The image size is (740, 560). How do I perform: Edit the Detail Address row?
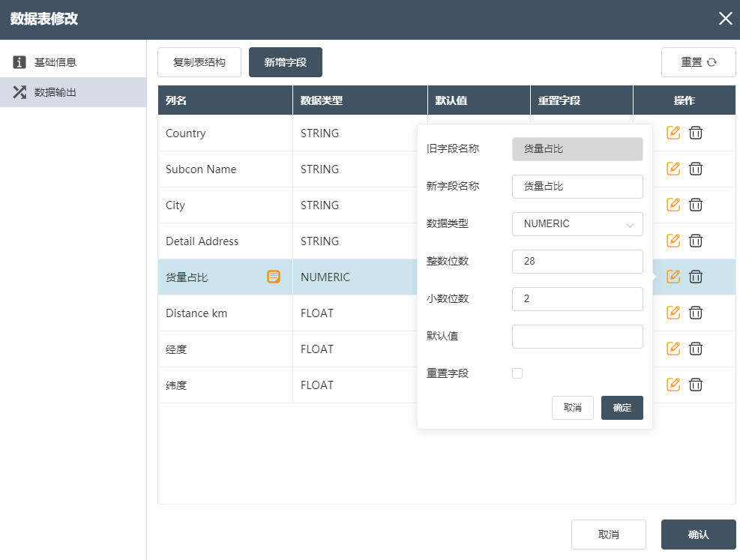tap(673, 241)
